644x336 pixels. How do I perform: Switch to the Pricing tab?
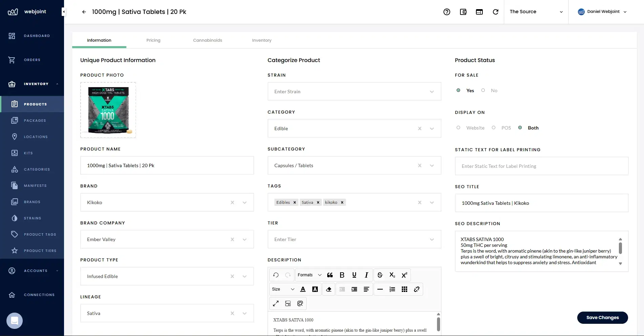tap(153, 40)
